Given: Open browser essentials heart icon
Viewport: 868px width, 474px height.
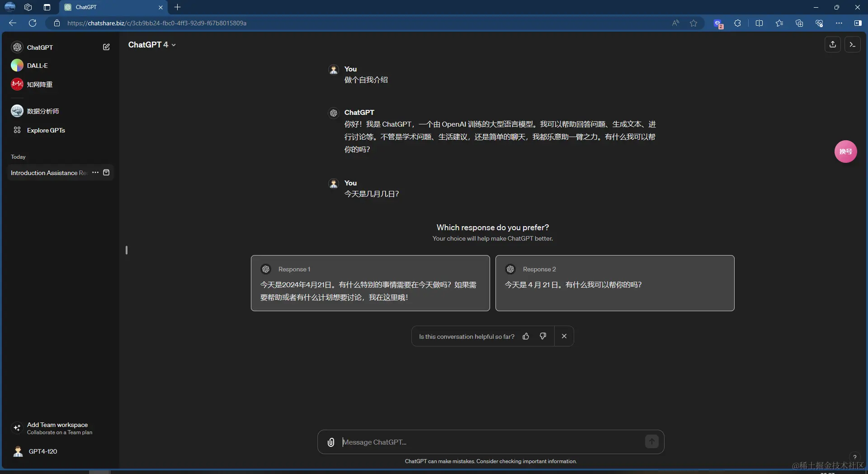Looking at the screenshot, I should coord(819,23).
